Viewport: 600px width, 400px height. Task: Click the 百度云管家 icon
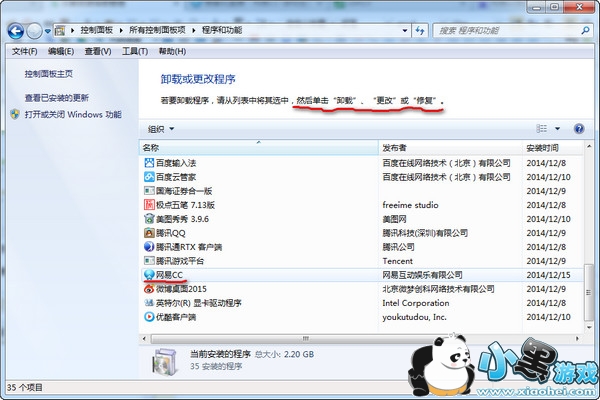pos(149,177)
